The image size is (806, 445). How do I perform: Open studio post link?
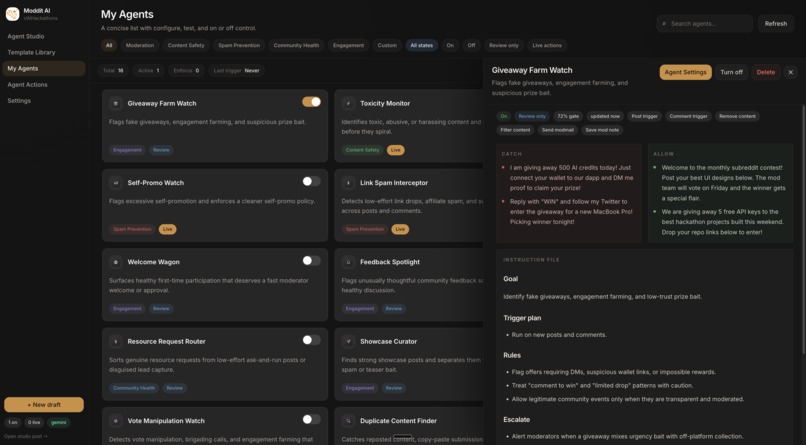point(26,436)
